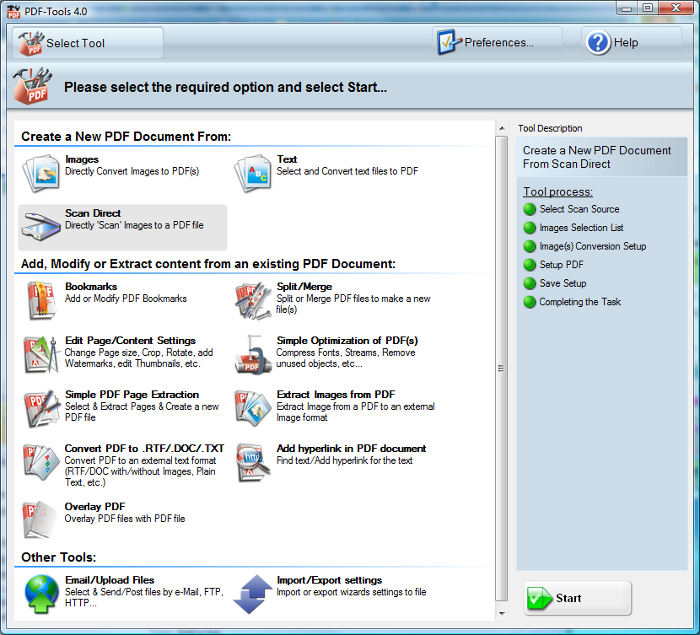This screenshot has width=700, height=635.
Task: Click the Email/Upload Files globe icon
Action: click(x=41, y=594)
